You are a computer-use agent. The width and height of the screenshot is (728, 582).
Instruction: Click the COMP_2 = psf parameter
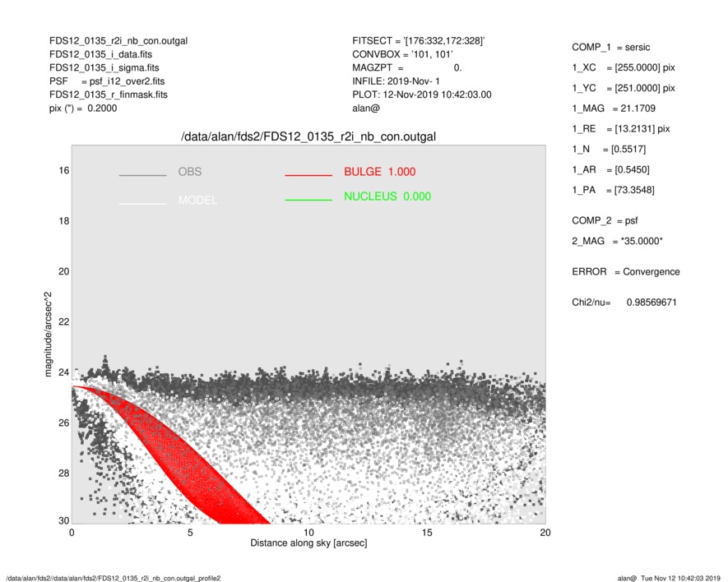tap(605, 221)
